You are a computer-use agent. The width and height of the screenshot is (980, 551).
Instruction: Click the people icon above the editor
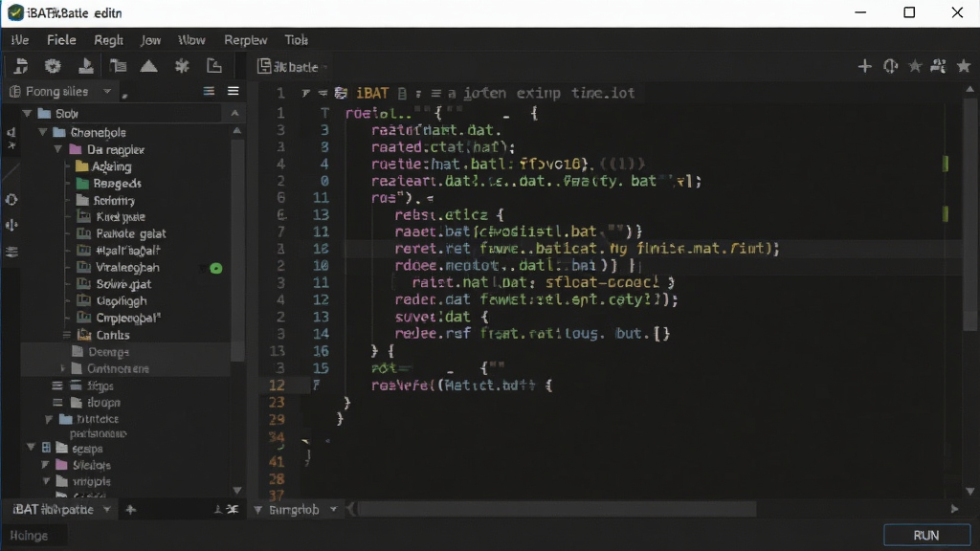938,66
